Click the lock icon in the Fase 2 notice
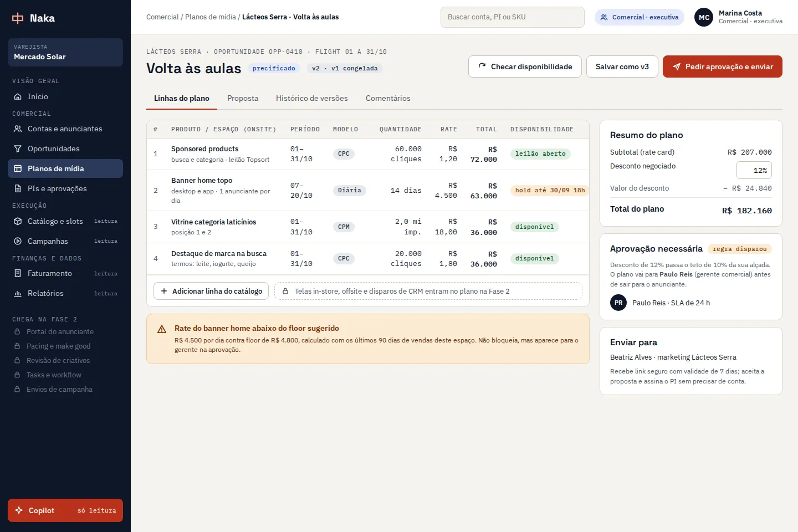This screenshot has width=798, height=532. 285,291
